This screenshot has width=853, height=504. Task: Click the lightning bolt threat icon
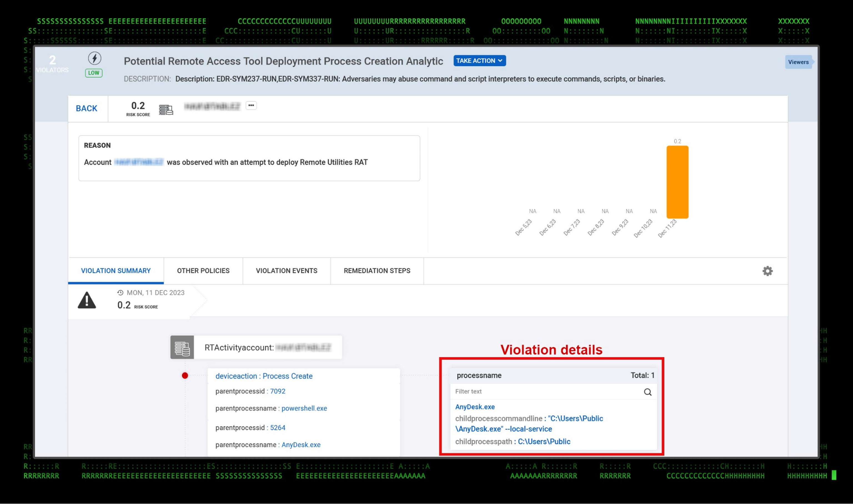(x=94, y=58)
